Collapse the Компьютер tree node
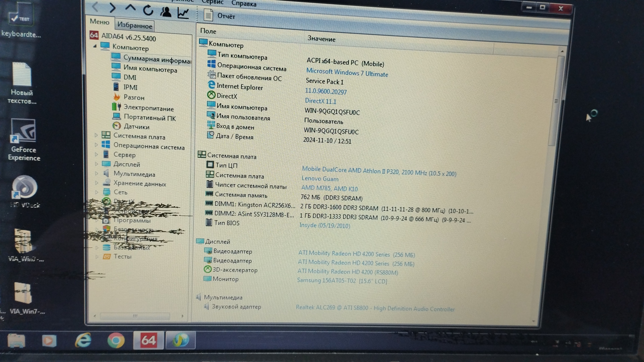This screenshot has width=644, height=362. pos(95,46)
